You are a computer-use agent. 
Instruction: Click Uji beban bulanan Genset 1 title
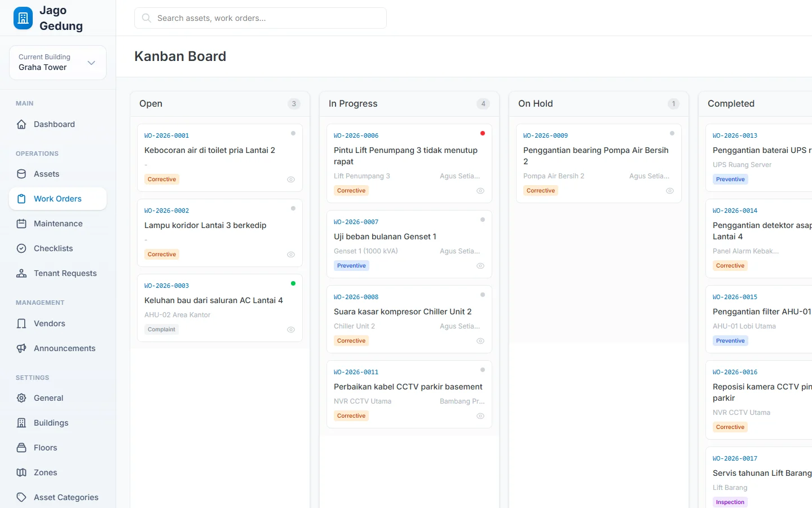coord(385,237)
